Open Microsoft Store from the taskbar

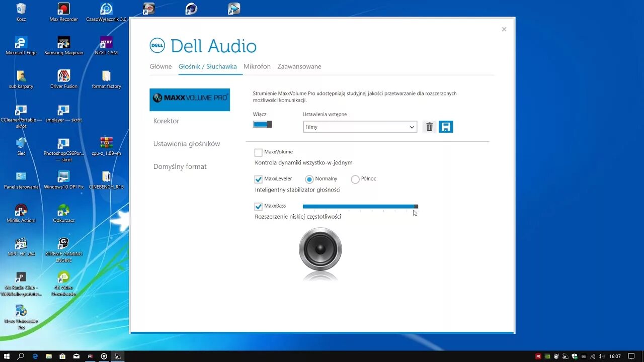point(62,356)
